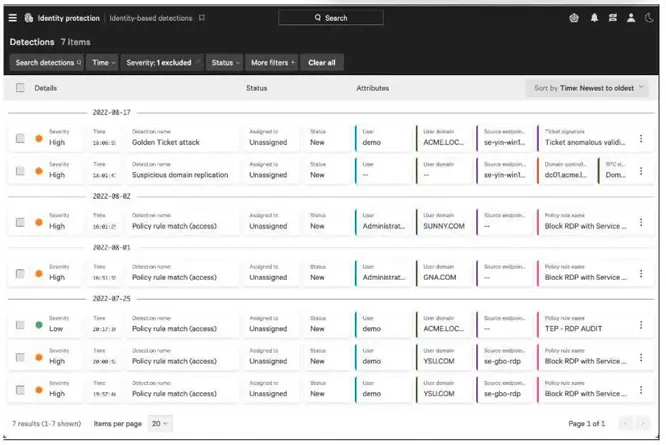Click Ticket anomalous validity signature cell
The height and width of the screenshot is (445, 666).
pos(586,138)
